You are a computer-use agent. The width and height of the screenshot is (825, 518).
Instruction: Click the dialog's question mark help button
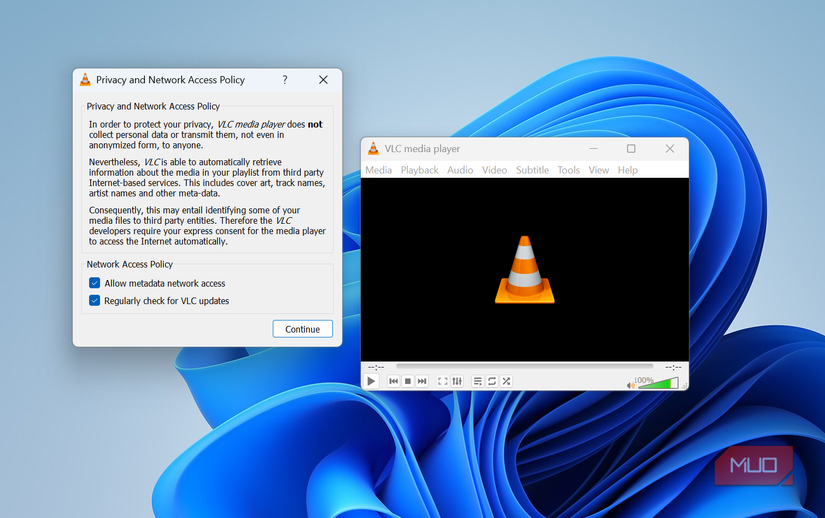(285, 79)
